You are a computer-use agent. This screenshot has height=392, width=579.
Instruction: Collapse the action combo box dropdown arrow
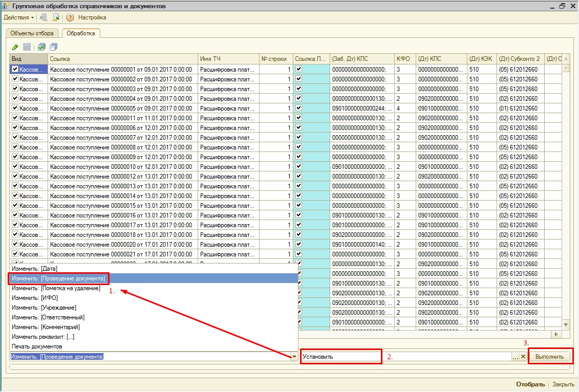294,357
